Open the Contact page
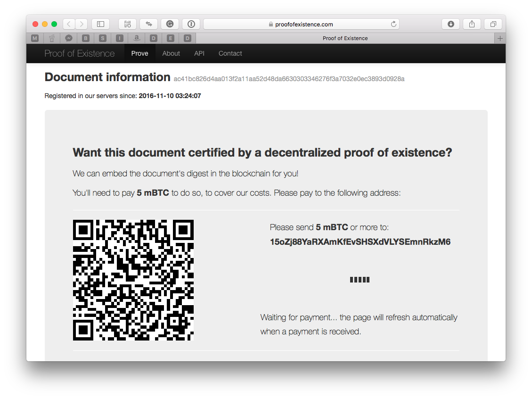The image size is (532, 399). coord(230,53)
